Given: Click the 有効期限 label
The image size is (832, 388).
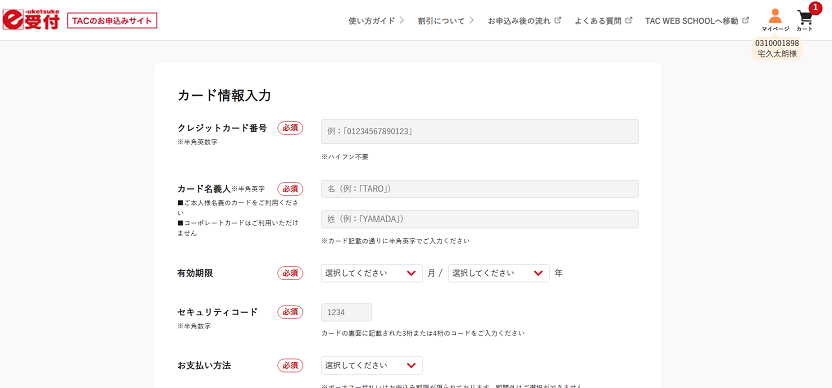Looking at the screenshot, I should coord(195,273).
